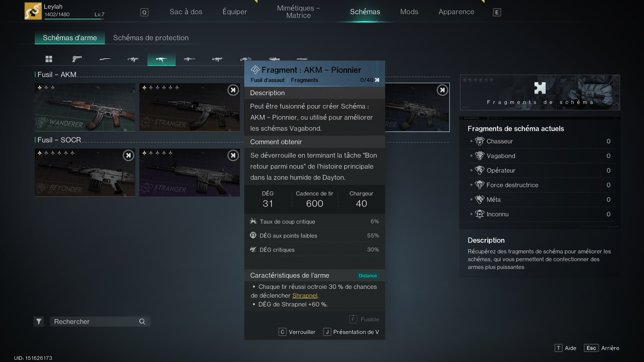
Task: Filter schemas by light machine gun icon
Action: click(x=218, y=59)
